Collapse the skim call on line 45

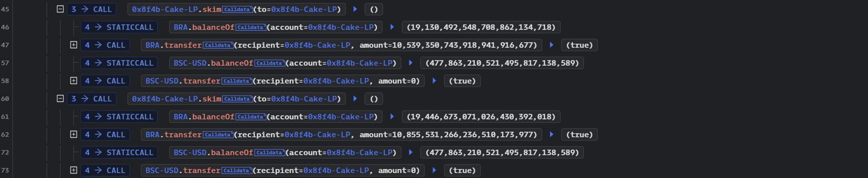click(x=60, y=9)
